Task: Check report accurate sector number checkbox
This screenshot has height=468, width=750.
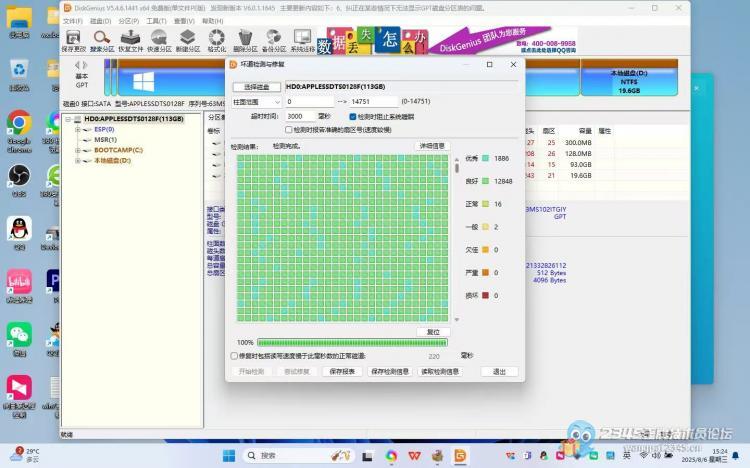Action: tap(288, 130)
